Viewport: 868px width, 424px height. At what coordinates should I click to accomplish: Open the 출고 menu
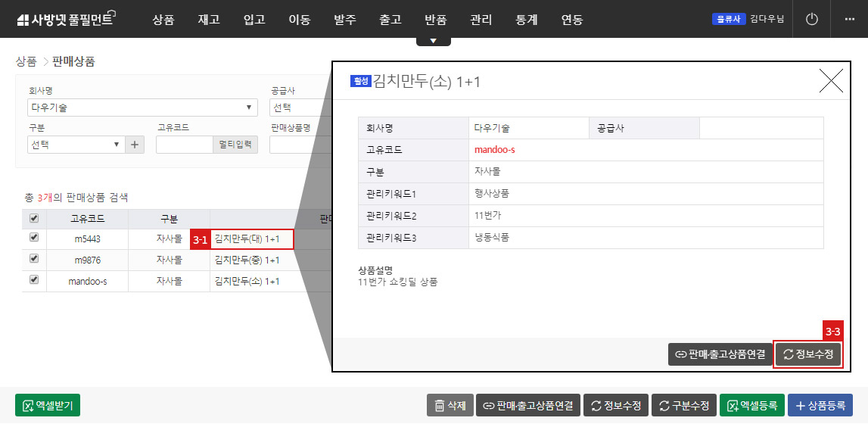coord(390,20)
